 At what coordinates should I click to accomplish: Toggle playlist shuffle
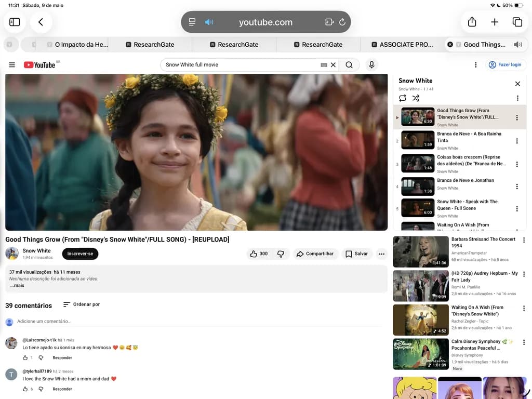click(x=416, y=98)
